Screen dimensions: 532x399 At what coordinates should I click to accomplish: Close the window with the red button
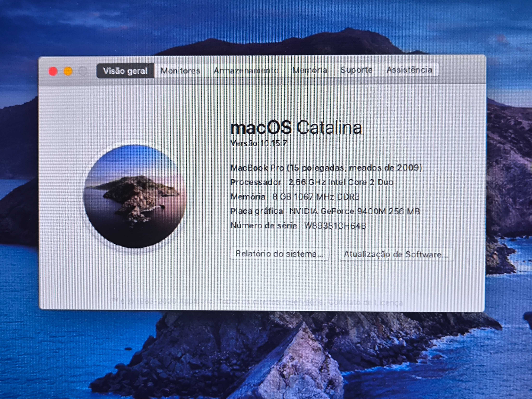point(53,71)
